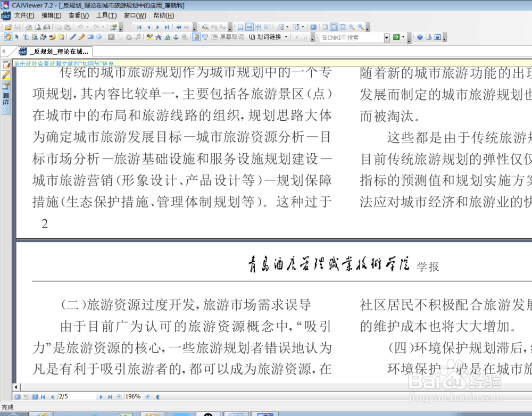Viewport: 532px width, 416px height.
Task: Click the 2/5 page number field
Action: [77, 396]
